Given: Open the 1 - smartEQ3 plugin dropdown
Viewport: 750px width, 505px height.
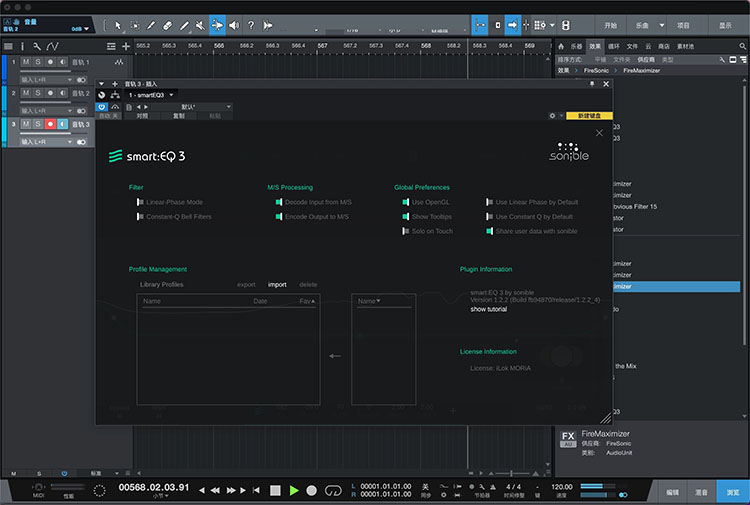Looking at the screenshot, I should pos(150,95).
